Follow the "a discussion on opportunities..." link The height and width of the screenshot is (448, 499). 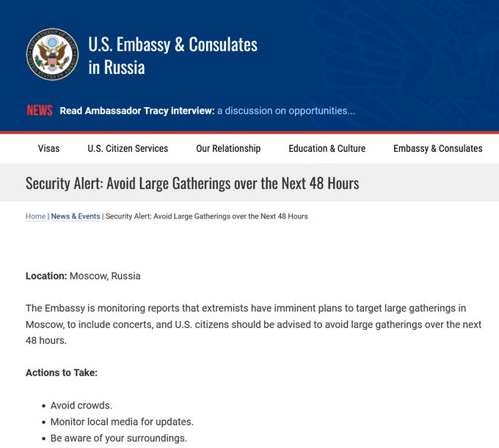(286, 111)
